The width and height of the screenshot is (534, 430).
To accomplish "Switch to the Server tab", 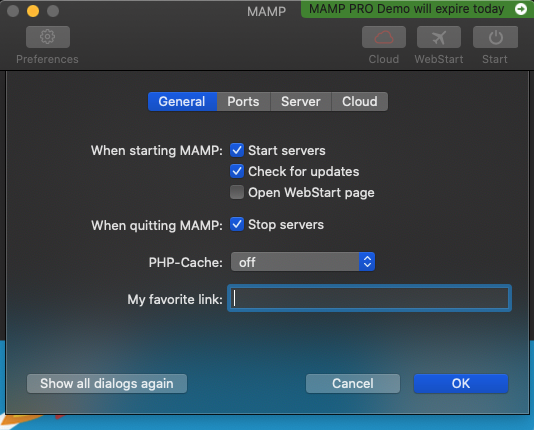I will (301, 101).
